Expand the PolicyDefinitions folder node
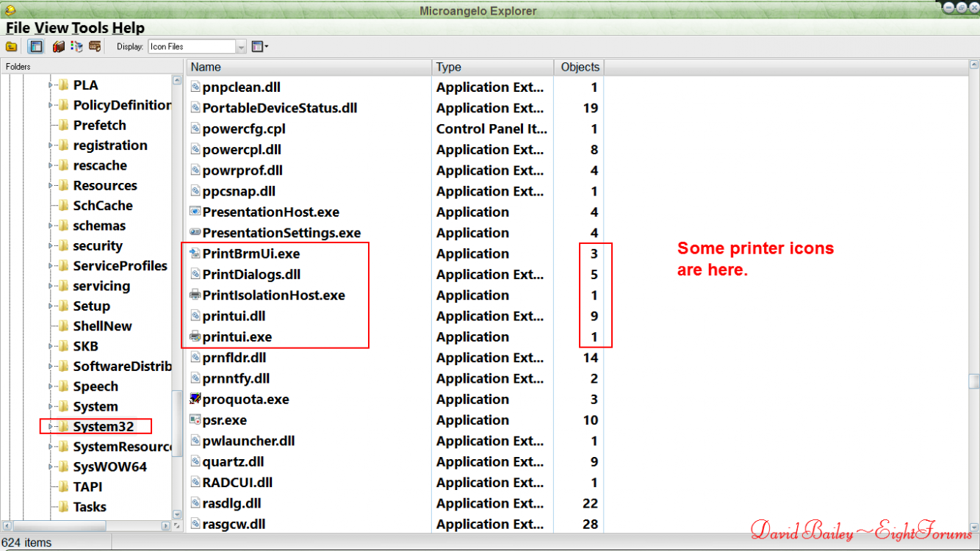 (51, 105)
